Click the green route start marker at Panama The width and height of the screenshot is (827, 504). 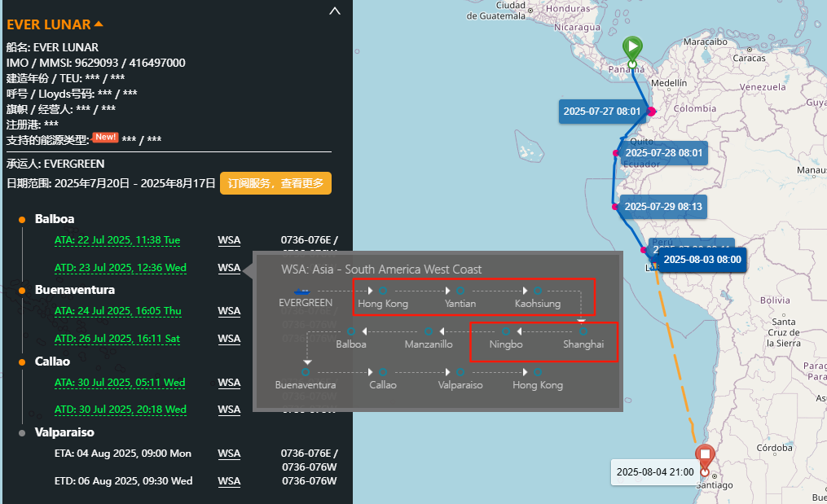tap(631, 51)
